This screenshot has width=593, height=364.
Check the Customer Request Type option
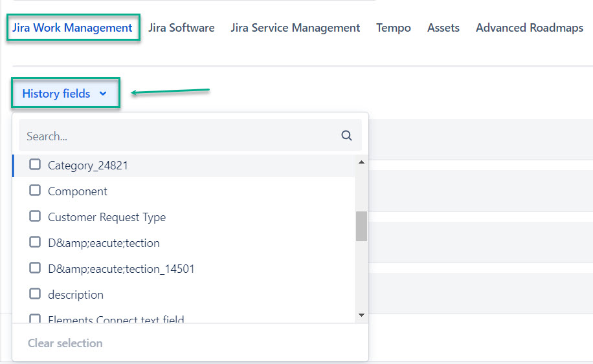click(x=35, y=217)
